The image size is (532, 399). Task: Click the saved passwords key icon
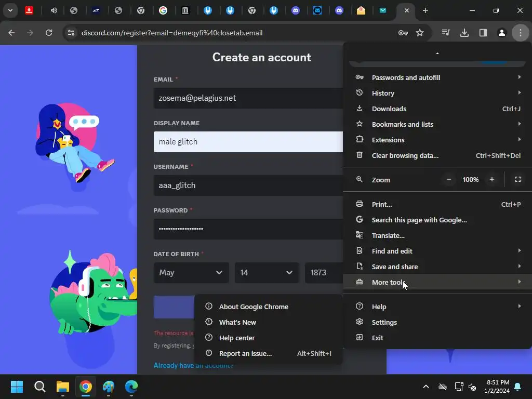point(403,33)
